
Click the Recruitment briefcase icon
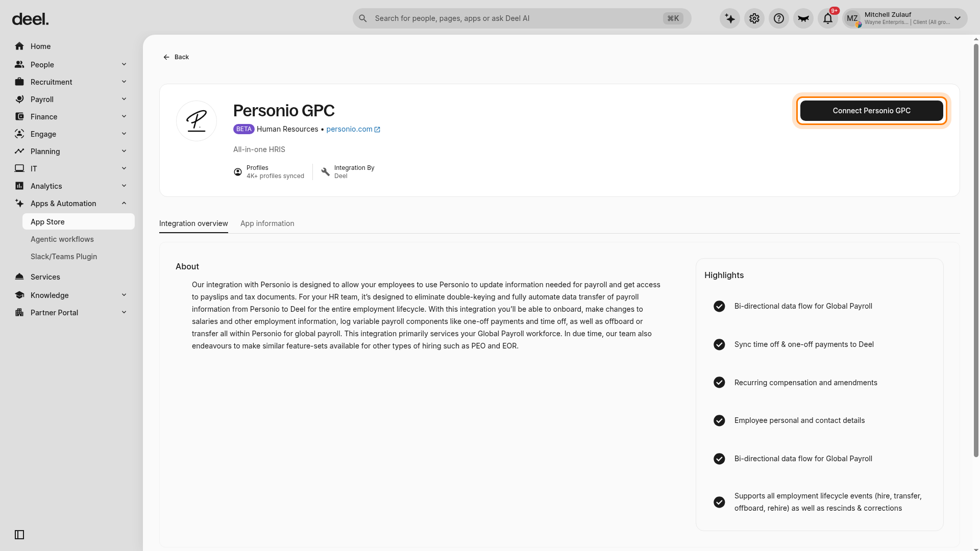pyautogui.click(x=19, y=82)
